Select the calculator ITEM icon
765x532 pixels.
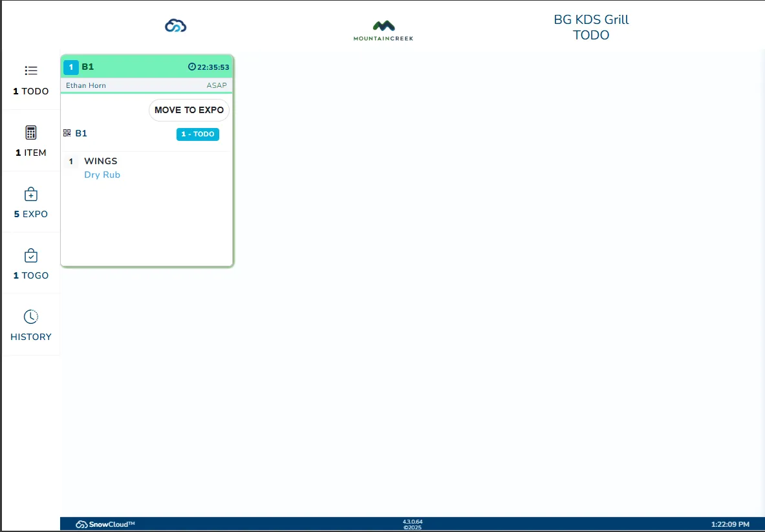[31, 132]
